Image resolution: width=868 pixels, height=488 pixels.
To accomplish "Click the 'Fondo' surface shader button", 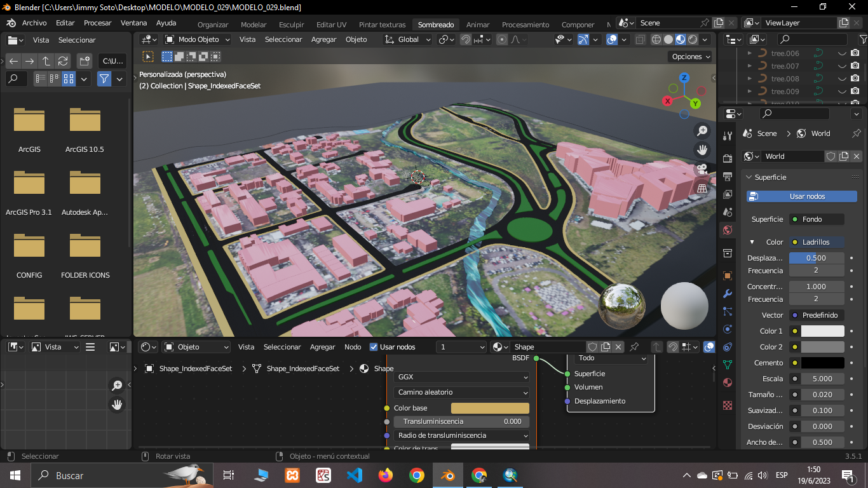I will click(817, 219).
